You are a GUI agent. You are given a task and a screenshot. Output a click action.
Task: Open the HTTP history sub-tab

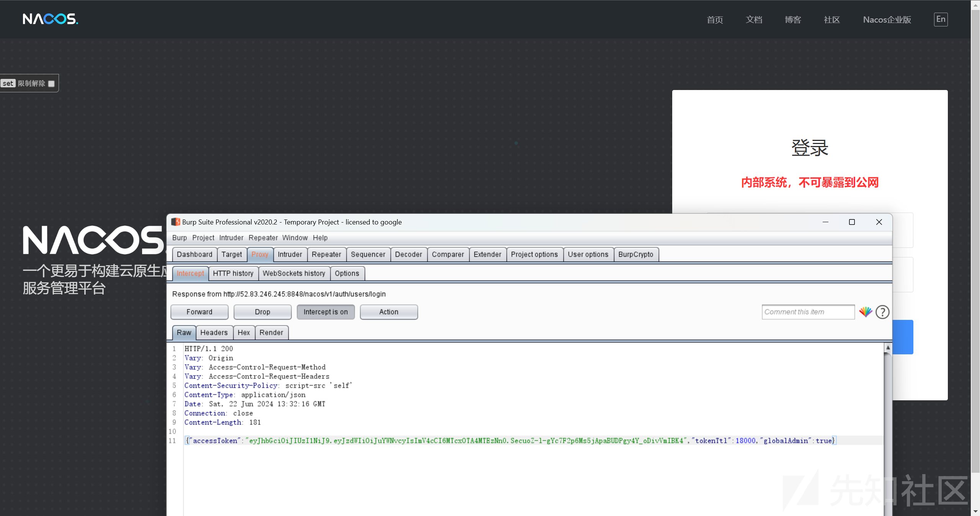(233, 273)
